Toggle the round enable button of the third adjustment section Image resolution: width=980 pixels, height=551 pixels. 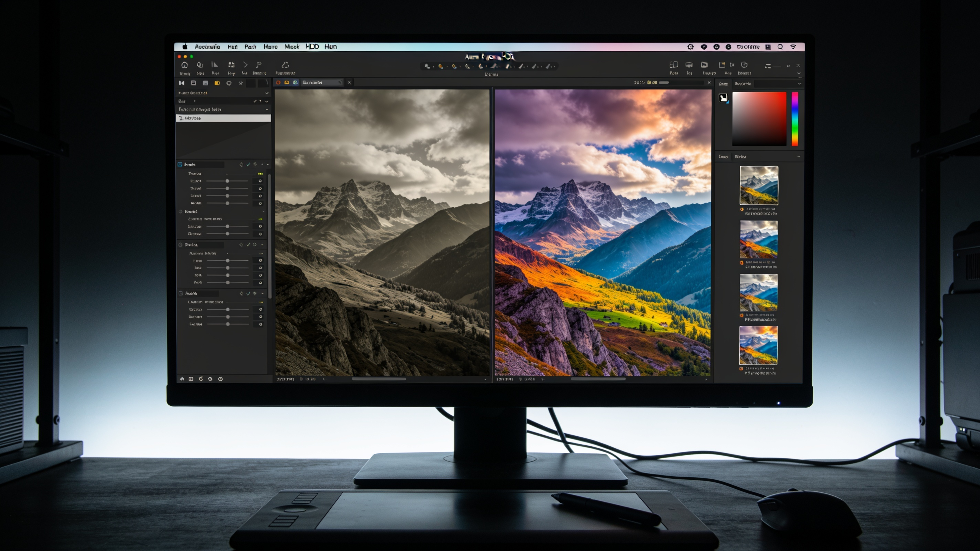point(181,245)
